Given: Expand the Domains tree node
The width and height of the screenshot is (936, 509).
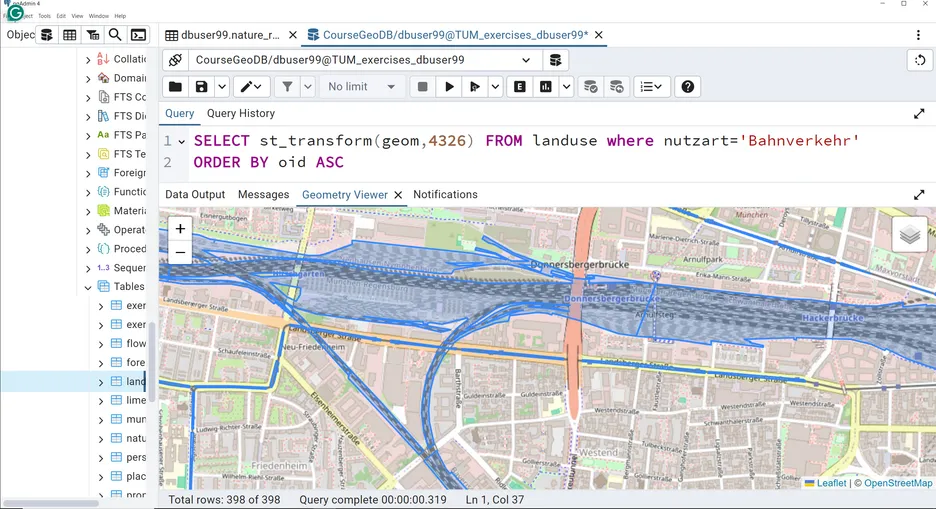Looking at the screenshot, I should pos(88,78).
